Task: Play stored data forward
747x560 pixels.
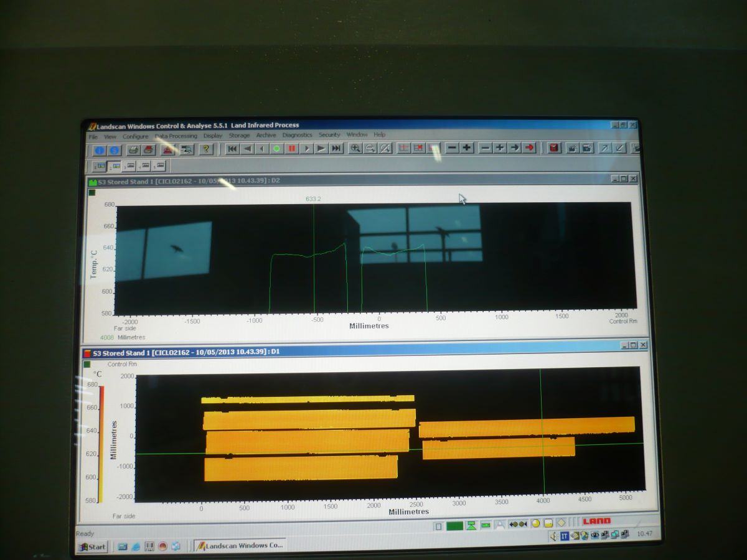Action: tap(321, 149)
